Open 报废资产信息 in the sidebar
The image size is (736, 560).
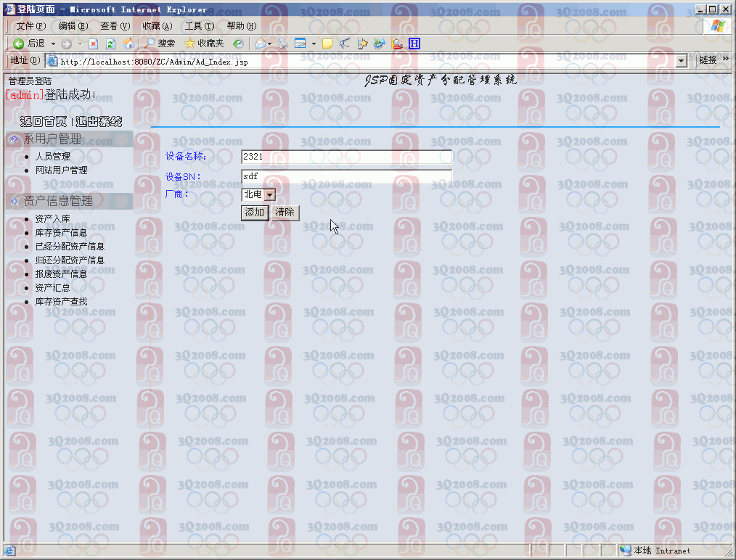click(61, 274)
